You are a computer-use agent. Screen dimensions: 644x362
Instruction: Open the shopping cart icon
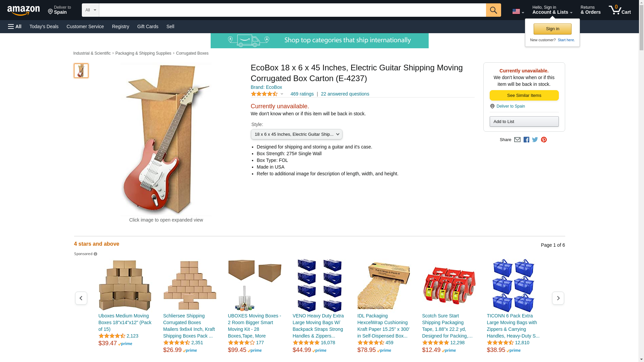[x=620, y=10]
